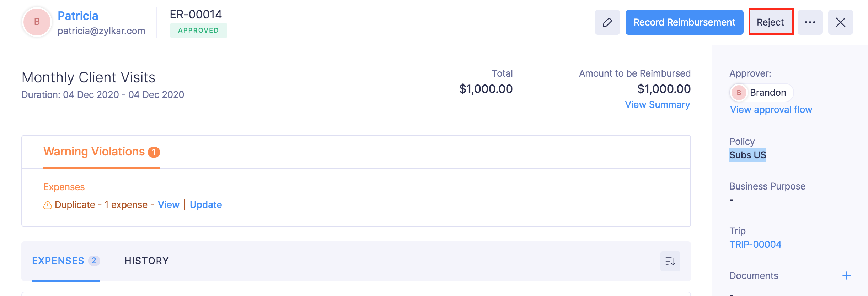Reject the expense report
868x296 pixels.
771,22
